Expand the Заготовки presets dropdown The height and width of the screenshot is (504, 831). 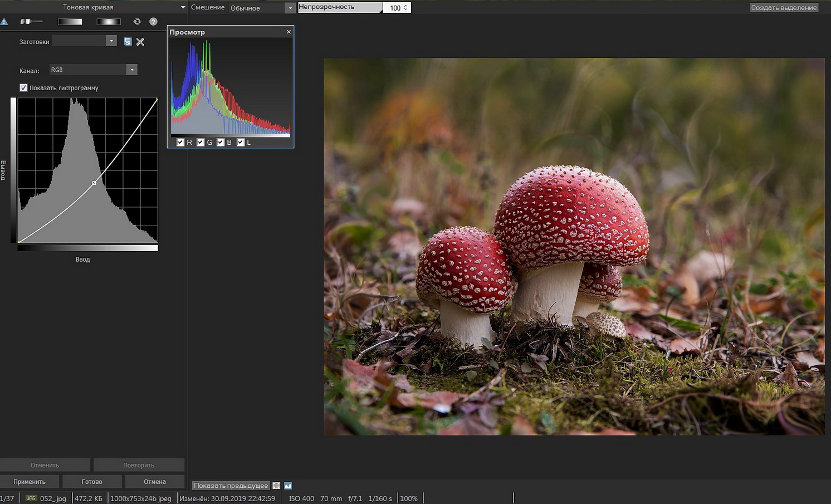(111, 41)
